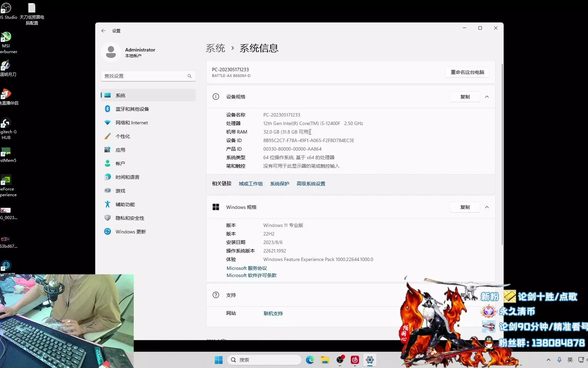Open the advanced system settings link
Image resolution: width=588 pixels, height=368 pixels.
coord(311,184)
